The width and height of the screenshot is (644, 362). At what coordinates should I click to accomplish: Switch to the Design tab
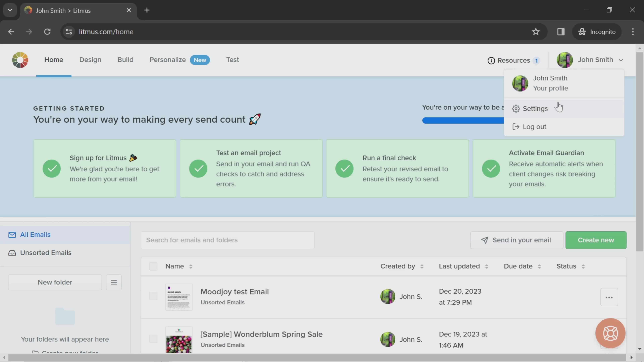point(90,60)
